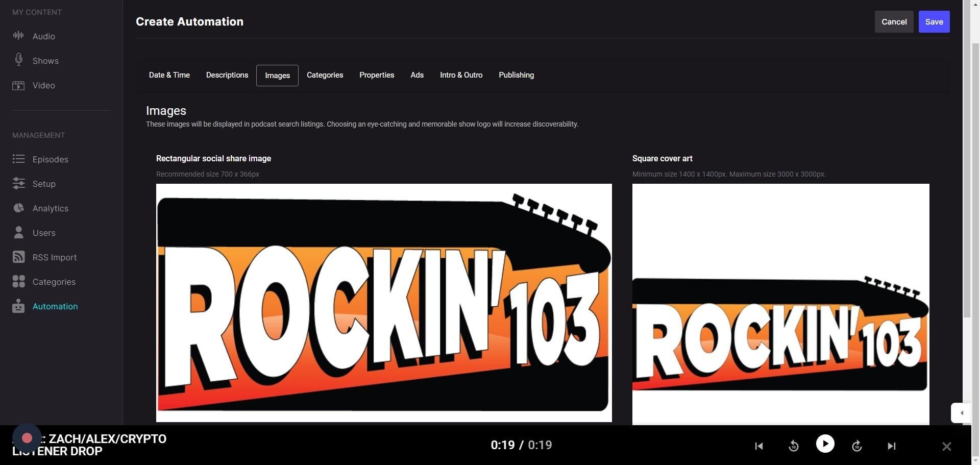This screenshot has width=980, height=465.
Task: Switch to the Descriptions tab
Action: [x=227, y=75]
